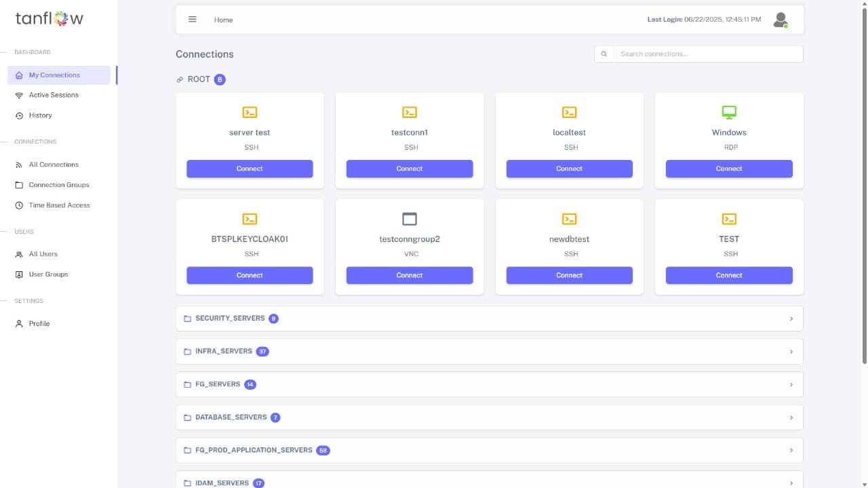Open Time Based Access page
Viewport: 868px width, 488px height.
59,205
